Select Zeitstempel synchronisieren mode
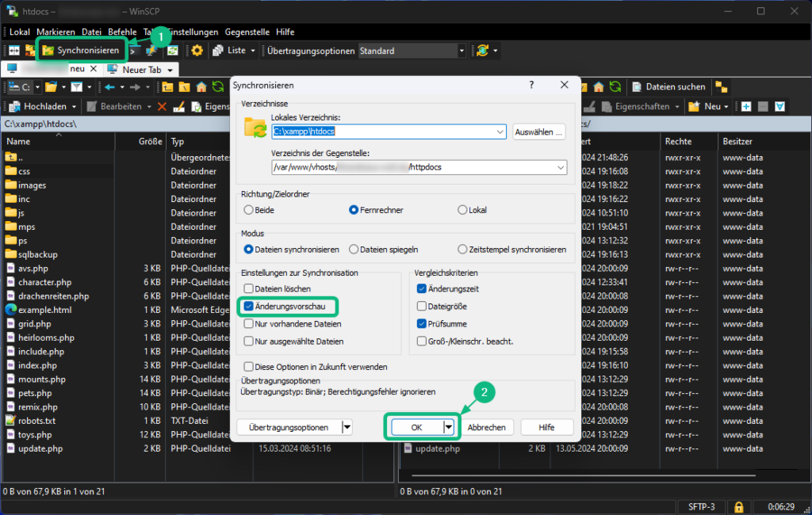Image resolution: width=812 pixels, height=515 pixels. pyautogui.click(x=462, y=250)
